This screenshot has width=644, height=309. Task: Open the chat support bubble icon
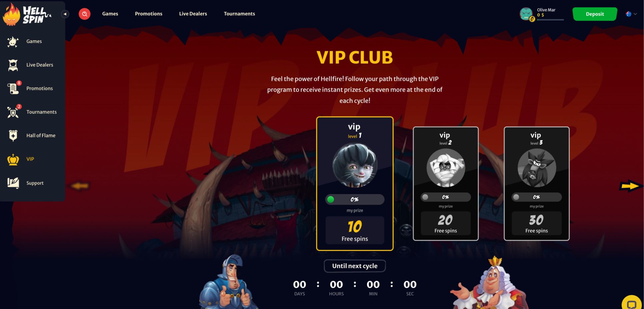(632, 303)
